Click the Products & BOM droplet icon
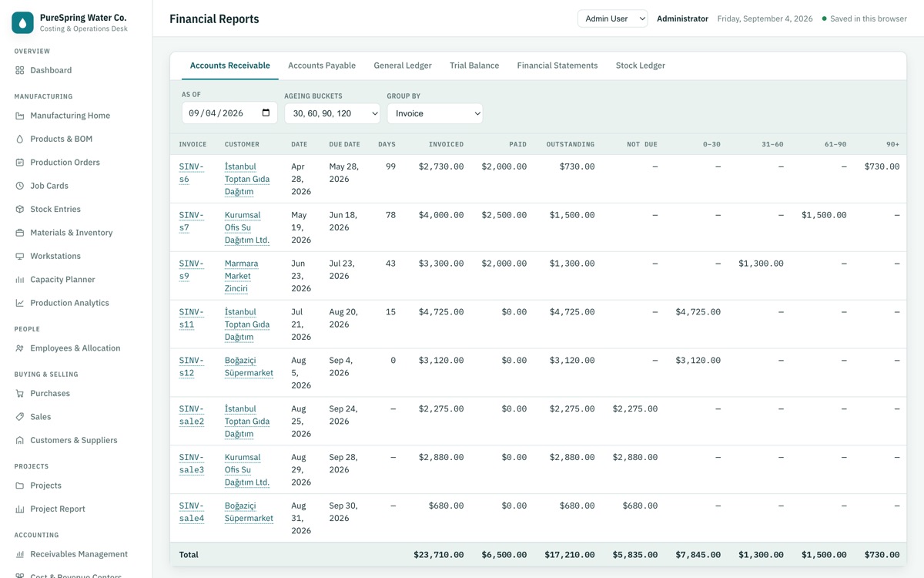 [x=20, y=139]
